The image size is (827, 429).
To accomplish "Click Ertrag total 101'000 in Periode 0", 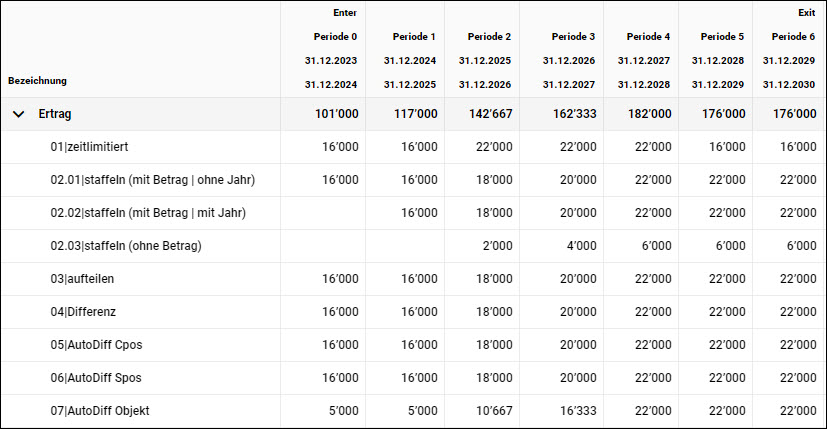I will (336, 114).
